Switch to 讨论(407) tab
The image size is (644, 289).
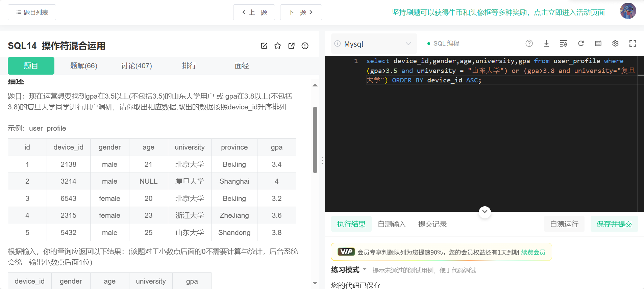pos(137,66)
